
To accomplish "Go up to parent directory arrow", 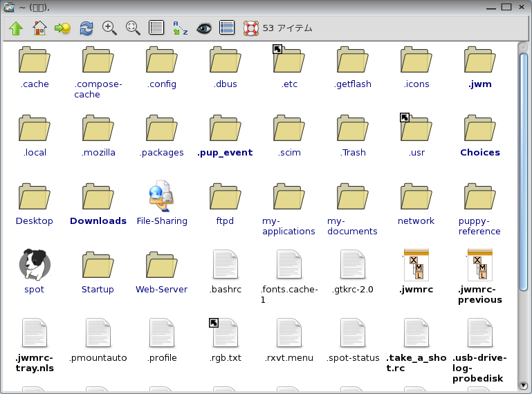I will pyautogui.click(x=16, y=28).
